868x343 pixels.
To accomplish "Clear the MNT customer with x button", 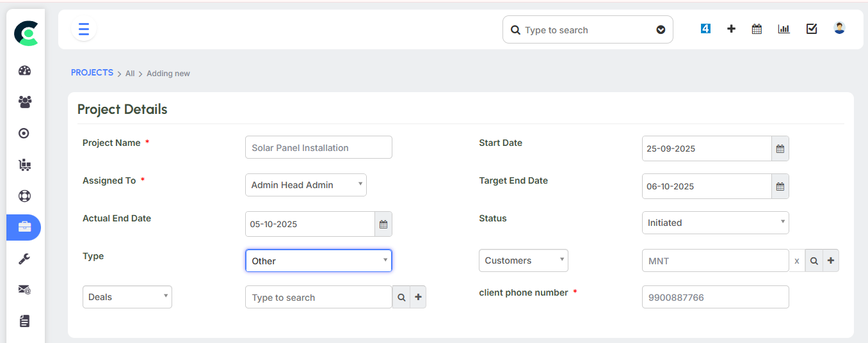I will tap(797, 261).
